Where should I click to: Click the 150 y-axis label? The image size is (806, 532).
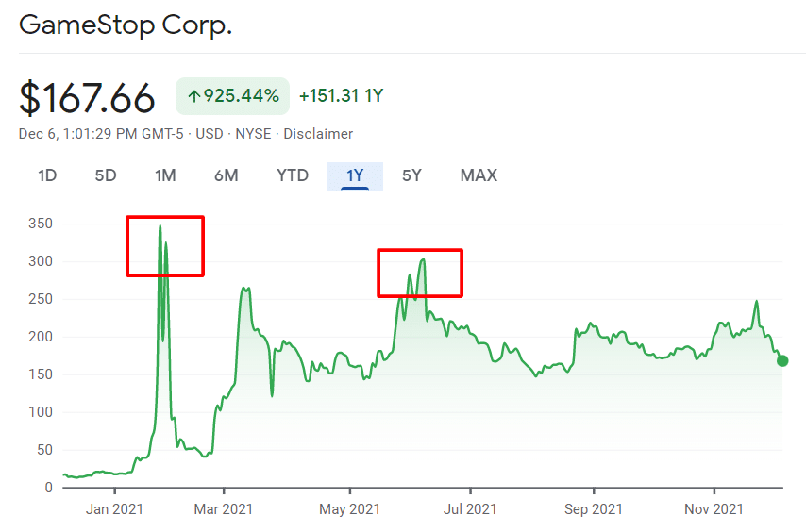pos(41,374)
